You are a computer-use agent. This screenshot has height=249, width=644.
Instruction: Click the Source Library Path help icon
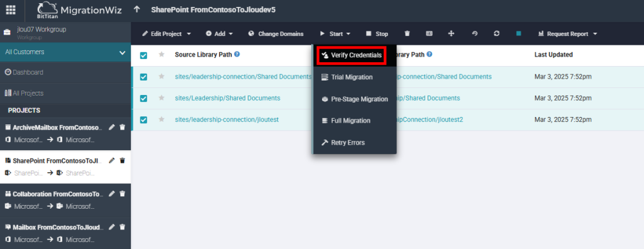click(237, 54)
